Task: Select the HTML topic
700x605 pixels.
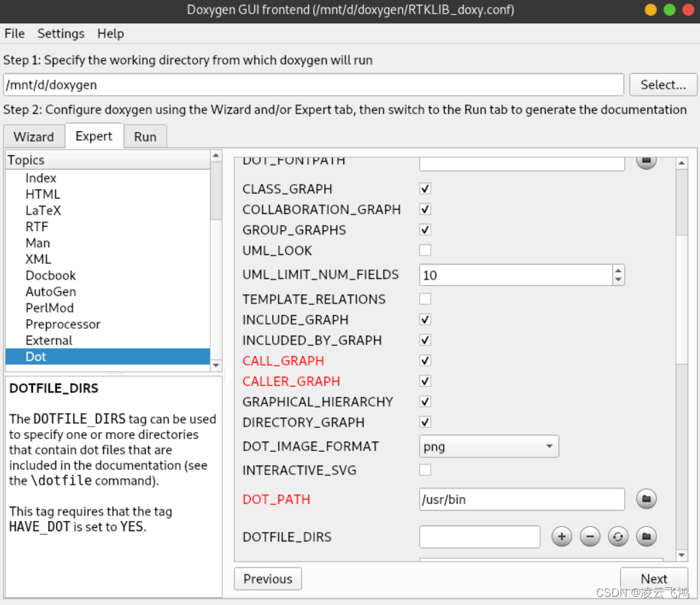Action: click(x=107, y=194)
